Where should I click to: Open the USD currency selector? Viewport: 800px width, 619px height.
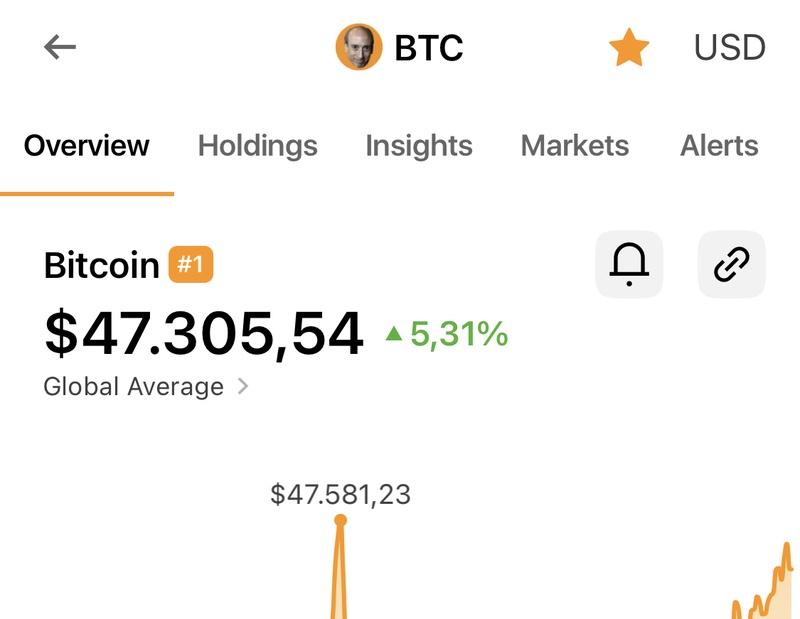pos(730,48)
